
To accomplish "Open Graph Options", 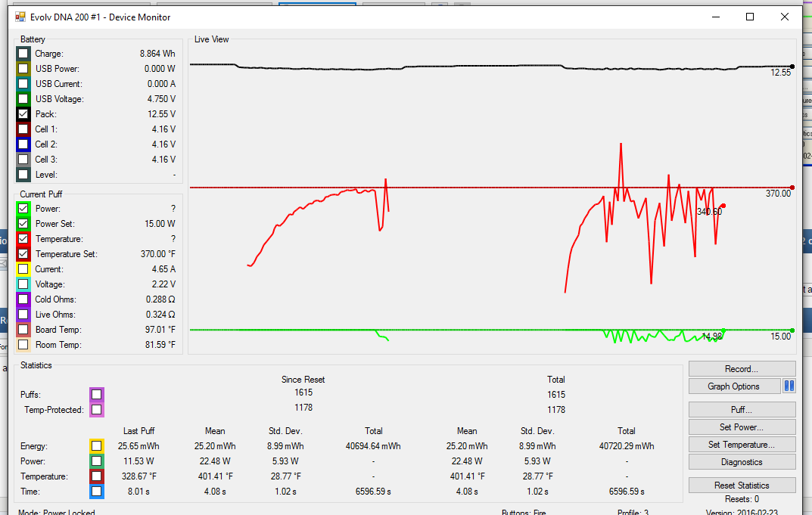I will (x=734, y=386).
